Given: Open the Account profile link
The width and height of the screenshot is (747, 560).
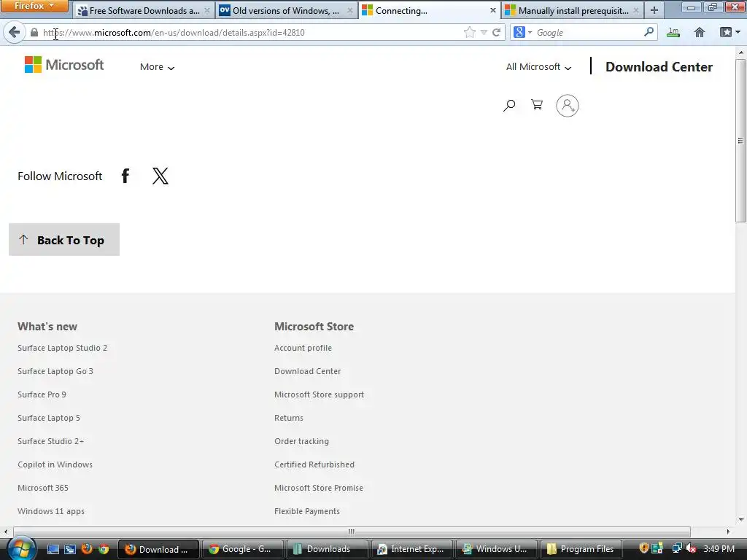Looking at the screenshot, I should [x=303, y=348].
